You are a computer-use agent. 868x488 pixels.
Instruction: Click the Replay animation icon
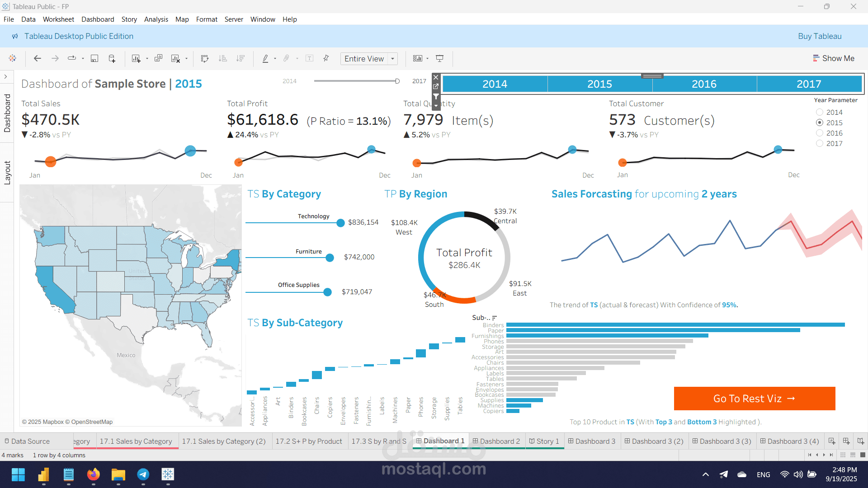(x=72, y=58)
